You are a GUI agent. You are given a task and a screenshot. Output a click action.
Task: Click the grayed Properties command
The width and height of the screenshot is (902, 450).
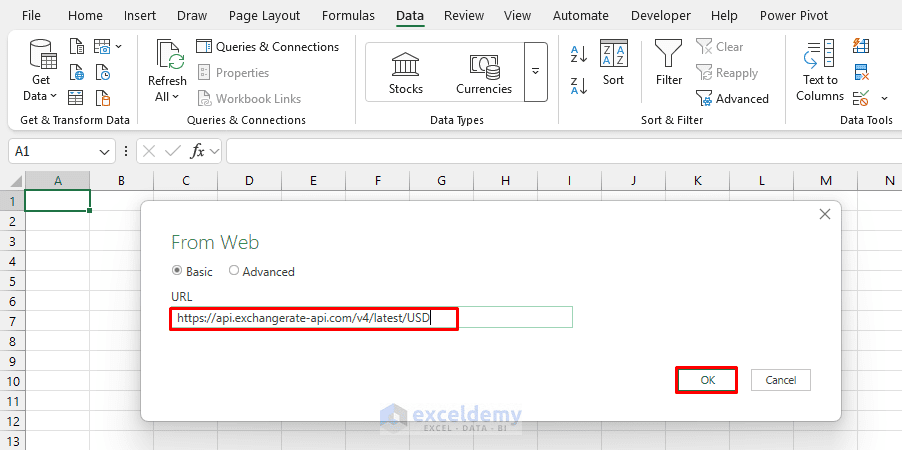coord(233,73)
